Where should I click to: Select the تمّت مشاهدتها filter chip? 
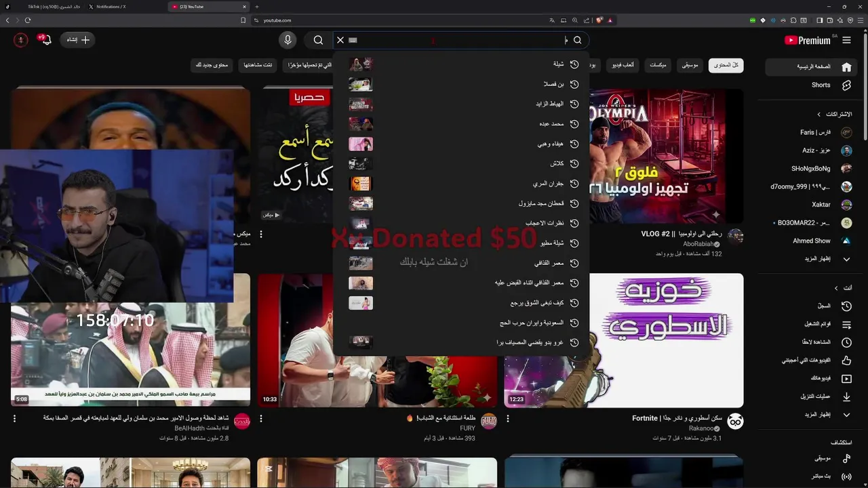tap(258, 65)
